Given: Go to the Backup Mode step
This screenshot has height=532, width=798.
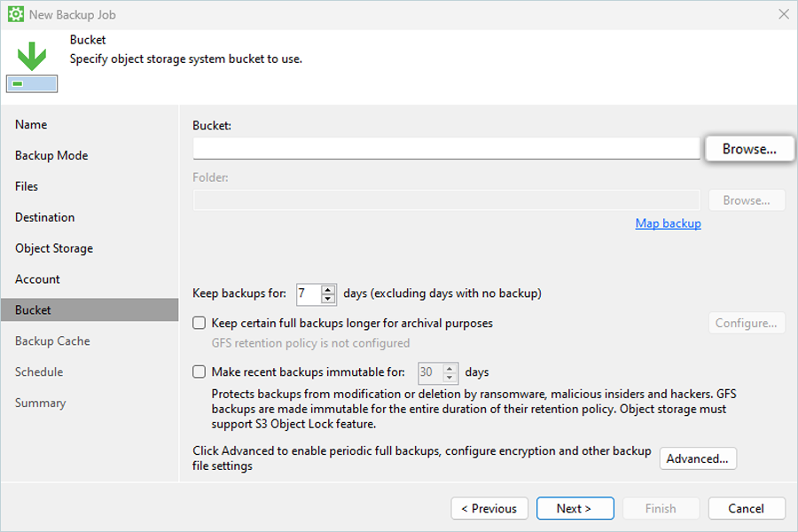Looking at the screenshot, I should pyautogui.click(x=51, y=155).
